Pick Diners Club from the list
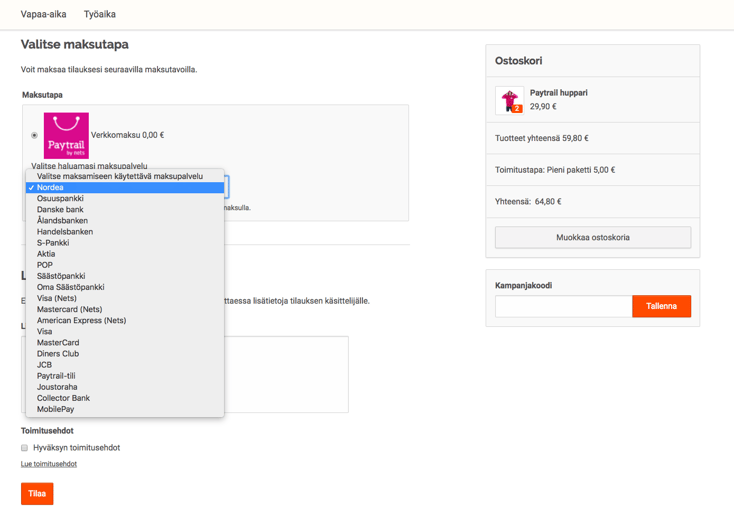The width and height of the screenshot is (734, 517). [125, 354]
